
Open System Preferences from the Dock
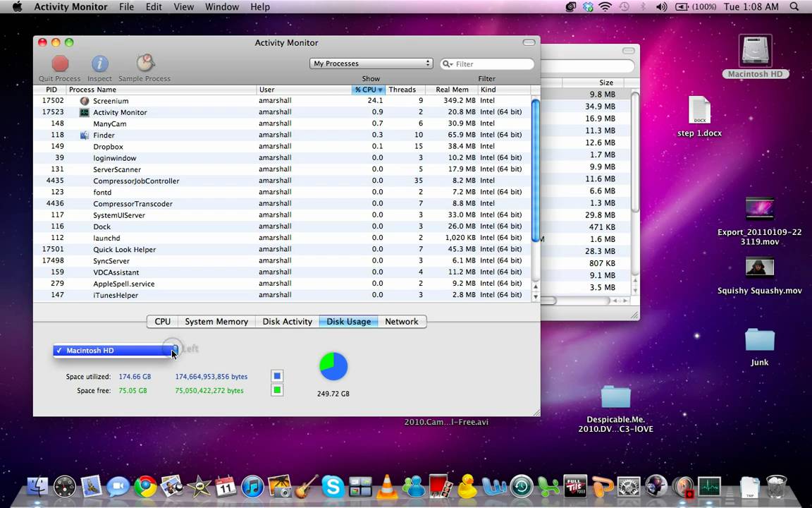(x=629, y=487)
